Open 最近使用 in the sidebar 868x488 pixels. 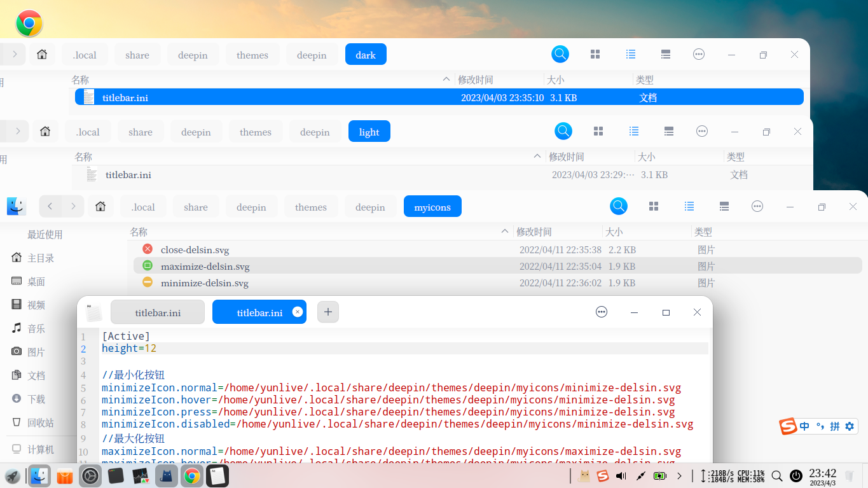coord(45,234)
